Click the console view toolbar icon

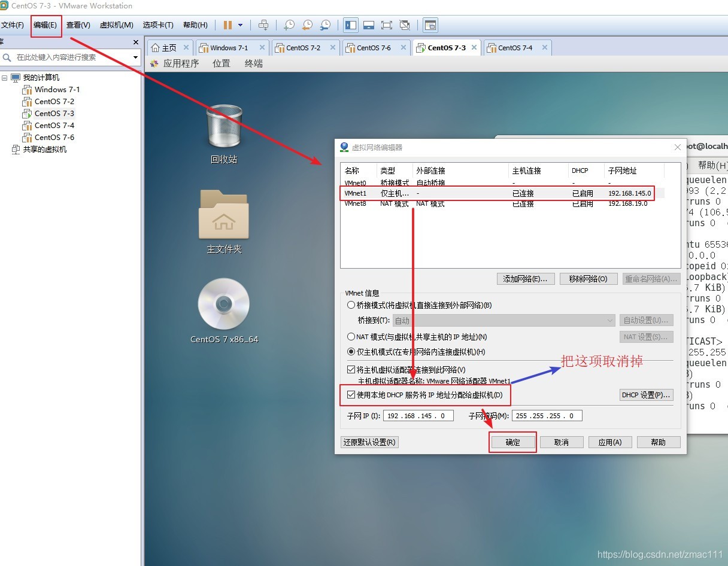[430, 25]
